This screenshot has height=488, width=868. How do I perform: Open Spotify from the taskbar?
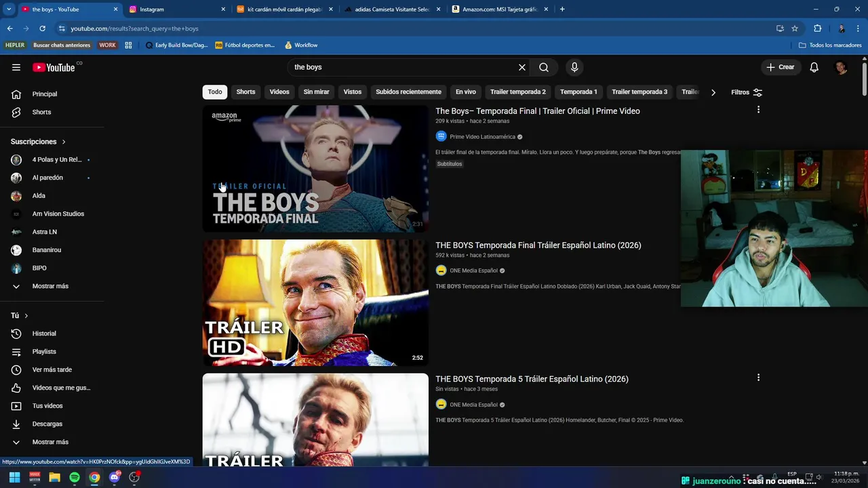[x=75, y=477]
